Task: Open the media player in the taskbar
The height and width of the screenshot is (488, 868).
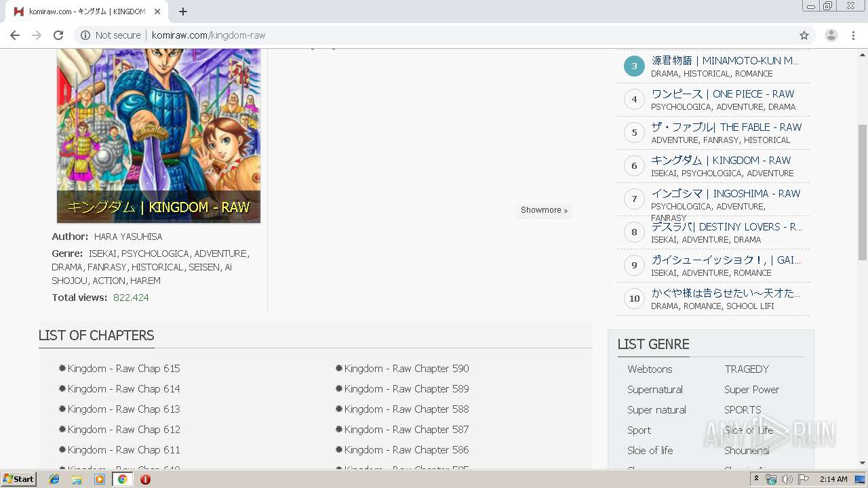Action: tap(100, 479)
